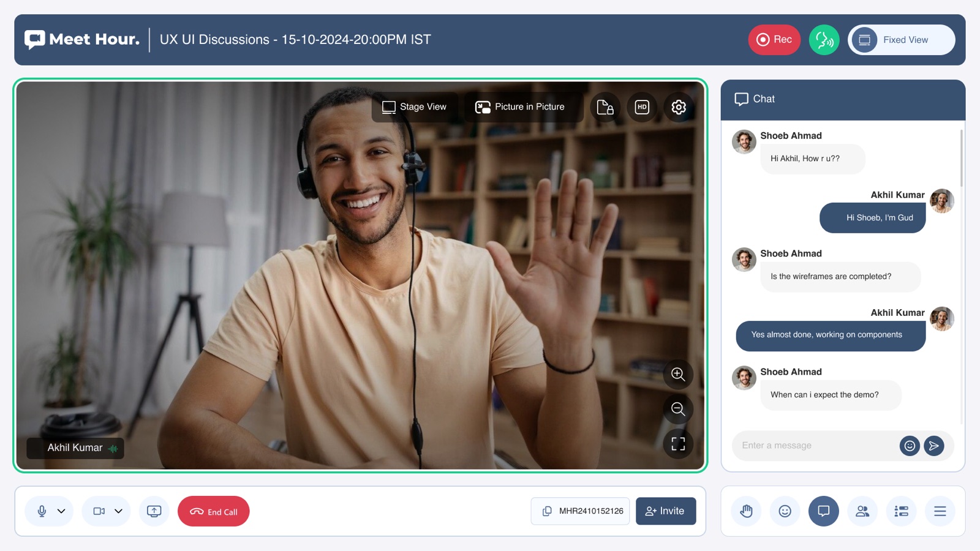Click the meeting title UX UI Discussions

295,40
